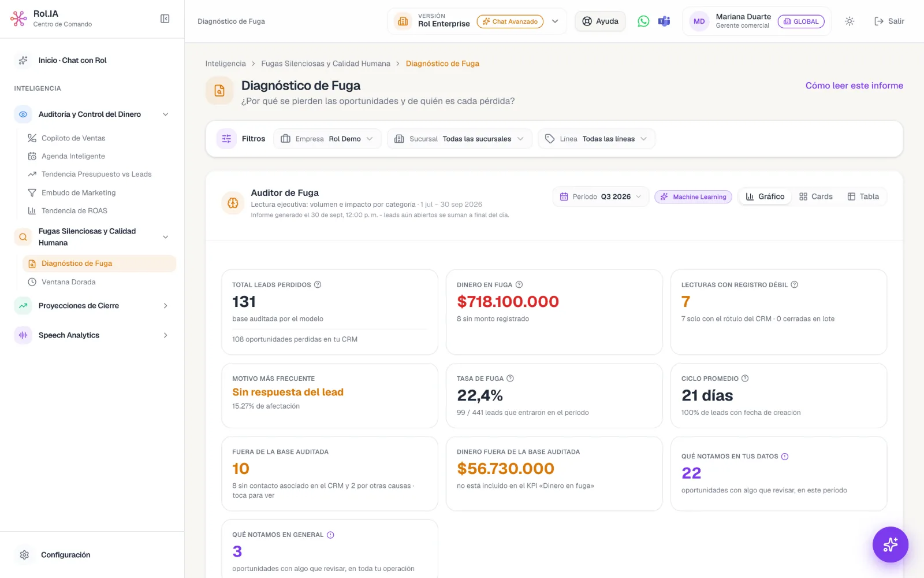
Task: Click the Rol.IA logo icon
Action: 18,19
